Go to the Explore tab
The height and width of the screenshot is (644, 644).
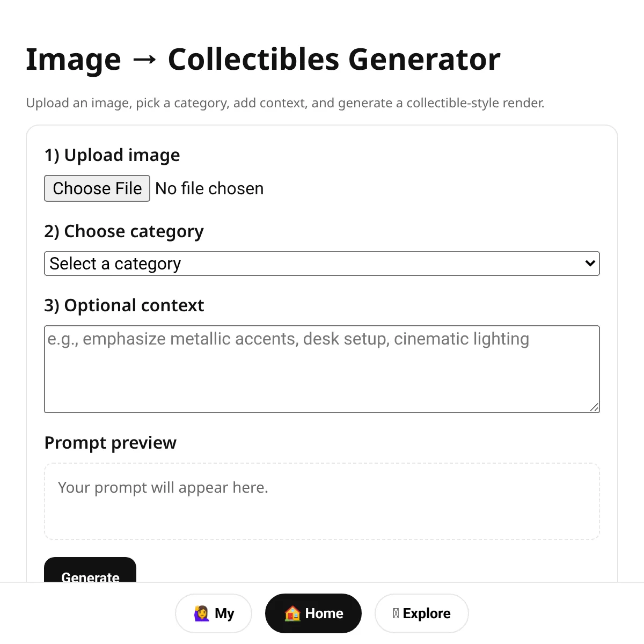pyautogui.click(x=422, y=613)
